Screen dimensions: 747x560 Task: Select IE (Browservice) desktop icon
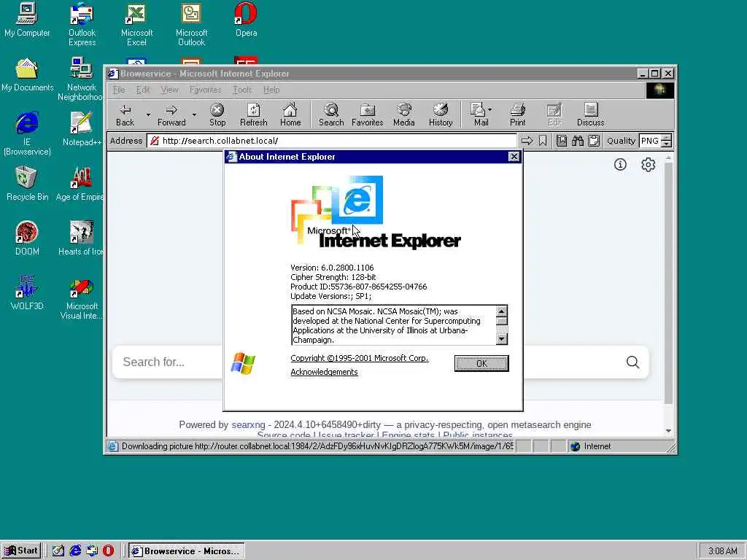tap(27, 133)
